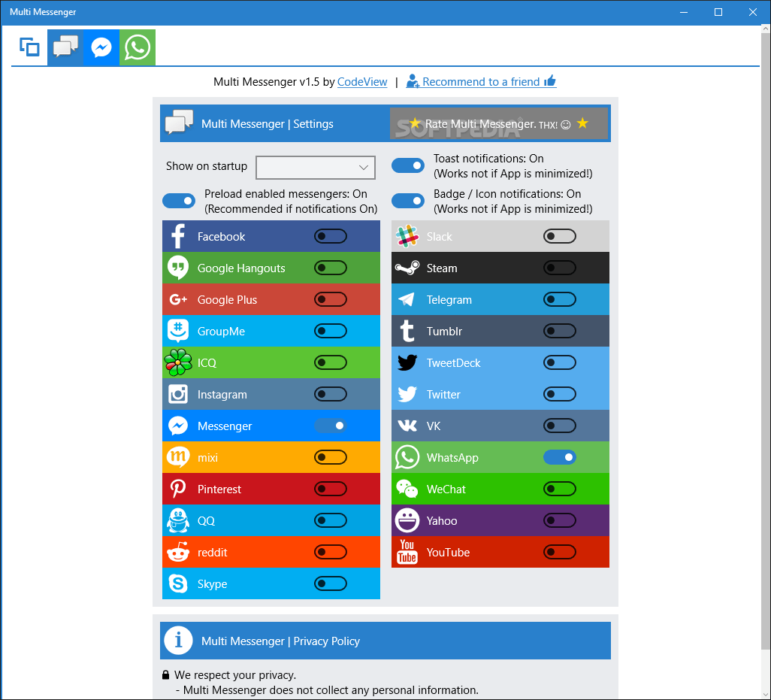Click the GroupMe logo icon

click(178, 331)
